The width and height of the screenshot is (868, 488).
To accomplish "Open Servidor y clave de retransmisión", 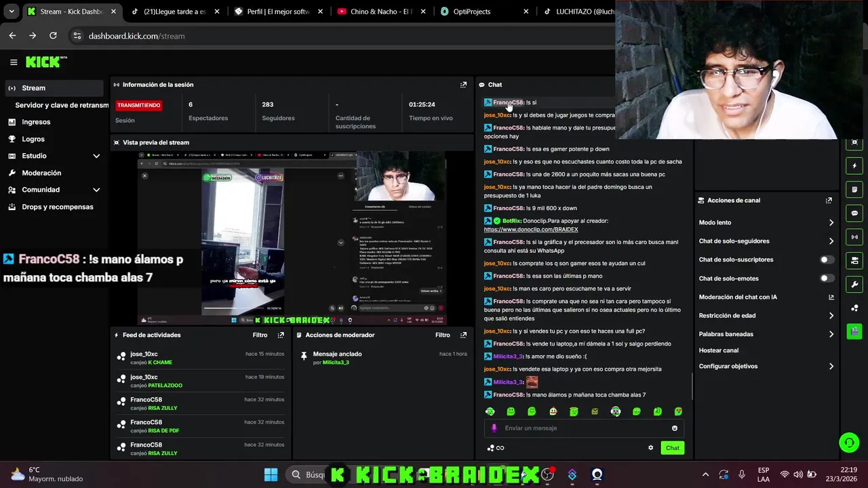I will coord(62,105).
